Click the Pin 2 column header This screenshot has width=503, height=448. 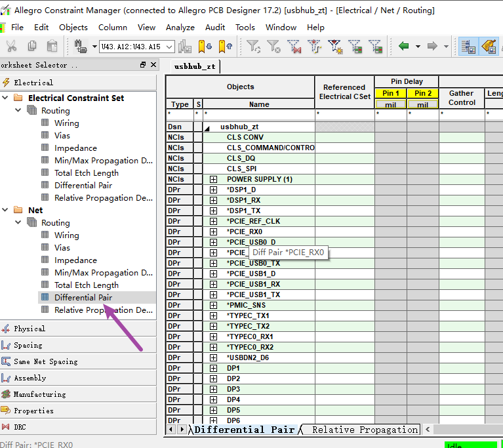(x=423, y=93)
